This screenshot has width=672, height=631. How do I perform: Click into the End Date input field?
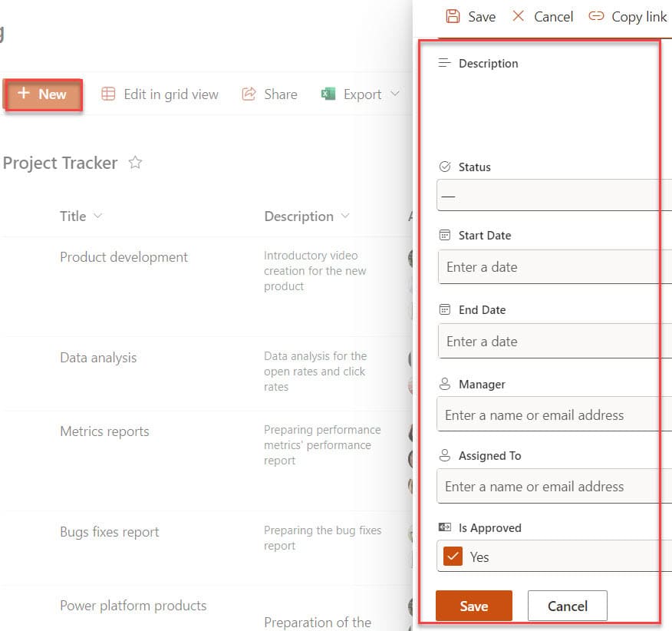555,341
